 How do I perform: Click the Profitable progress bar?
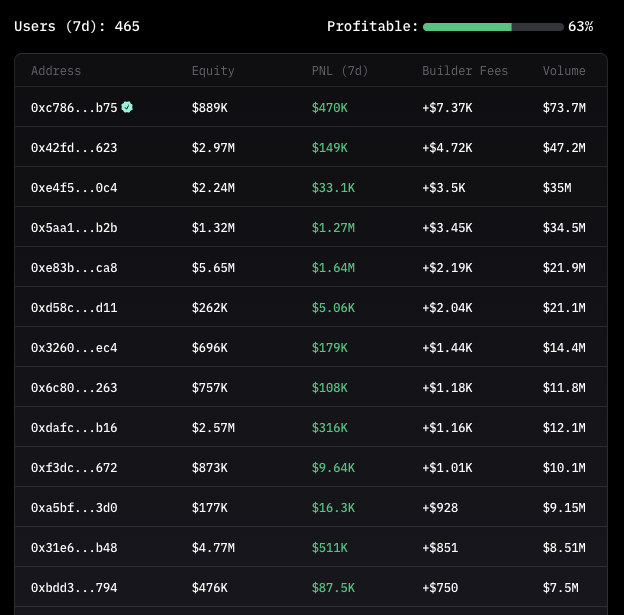point(493,27)
